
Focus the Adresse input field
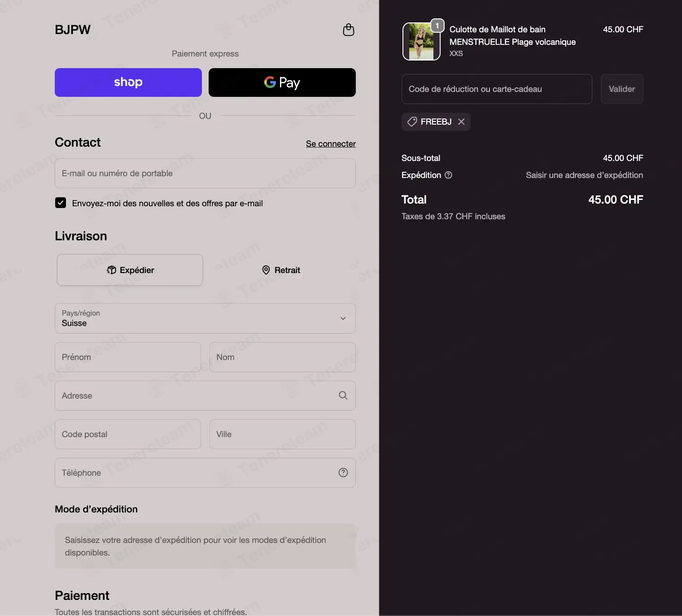[205, 396]
